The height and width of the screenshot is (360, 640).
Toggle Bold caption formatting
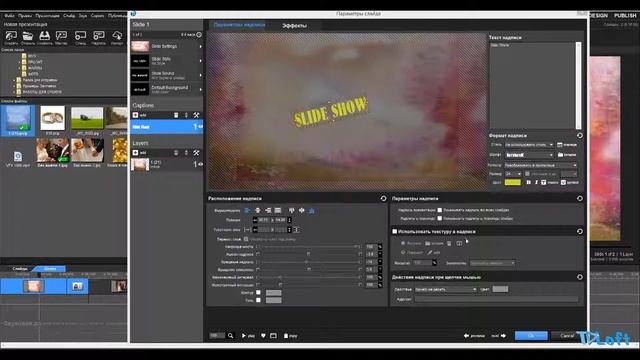click(529, 182)
